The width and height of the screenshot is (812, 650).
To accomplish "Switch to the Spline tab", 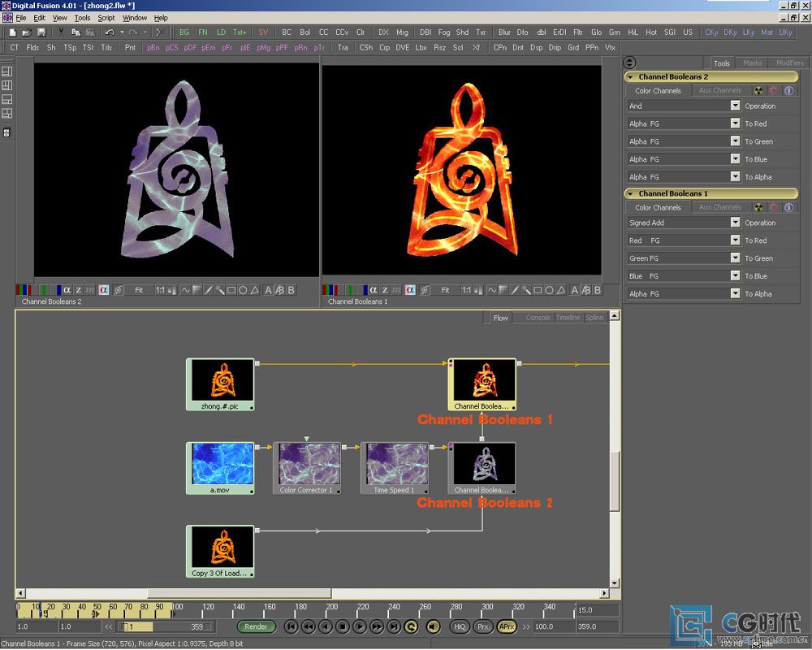I will pyautogui.click(x=594, y=317).
